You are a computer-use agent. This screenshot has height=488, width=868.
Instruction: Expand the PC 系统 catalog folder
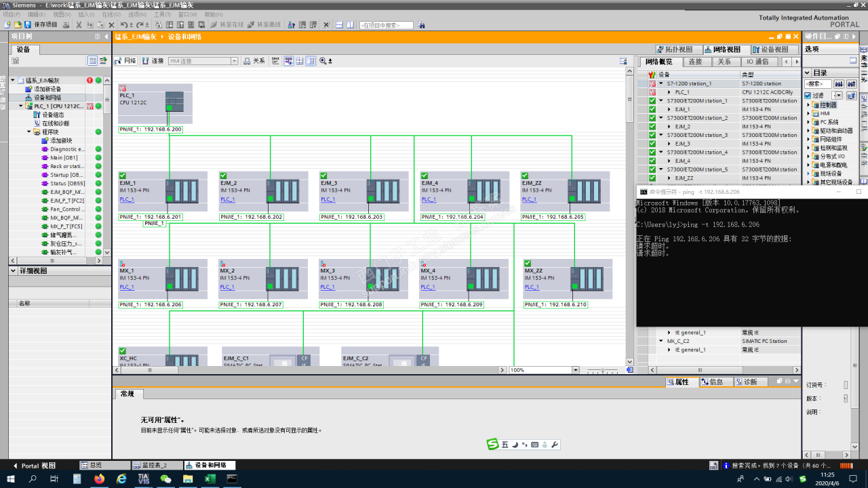(808, 122)
